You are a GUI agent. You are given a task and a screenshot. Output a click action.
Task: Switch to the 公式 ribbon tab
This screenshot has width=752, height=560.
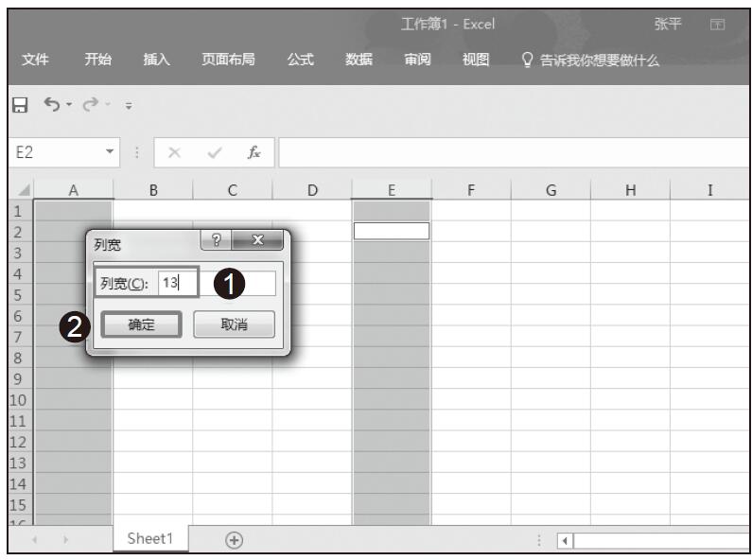[300, 60]
